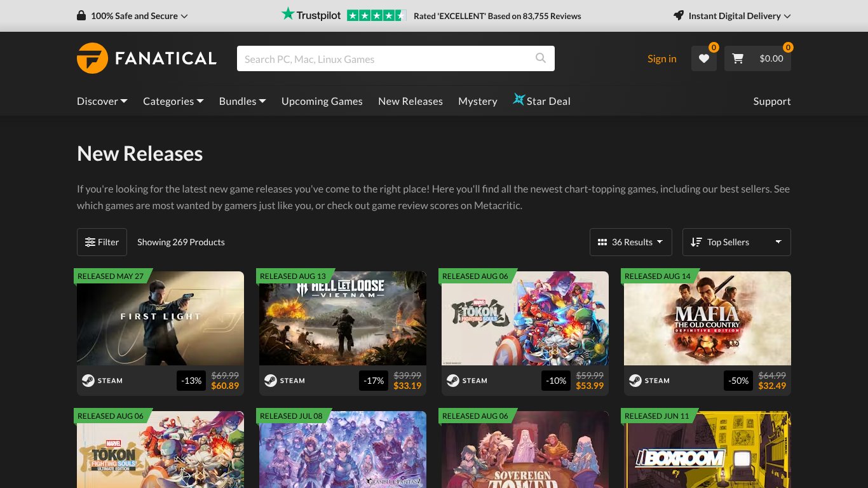Image resolution: width=868 pixels, height=488 pixels.
Task: Open the shopping cart icon
Action: click(x=738, y=58)
